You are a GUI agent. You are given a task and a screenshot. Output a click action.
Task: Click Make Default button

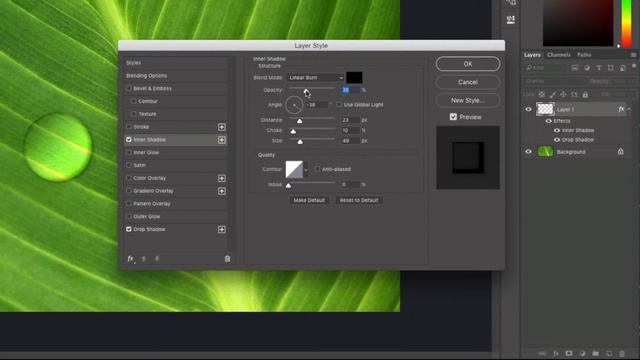click(x=309, y=200)
